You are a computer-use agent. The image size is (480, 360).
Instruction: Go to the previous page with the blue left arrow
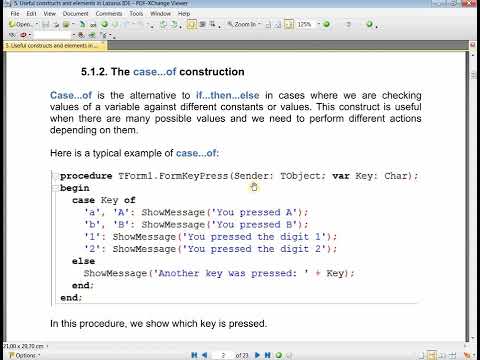[205, 355]
